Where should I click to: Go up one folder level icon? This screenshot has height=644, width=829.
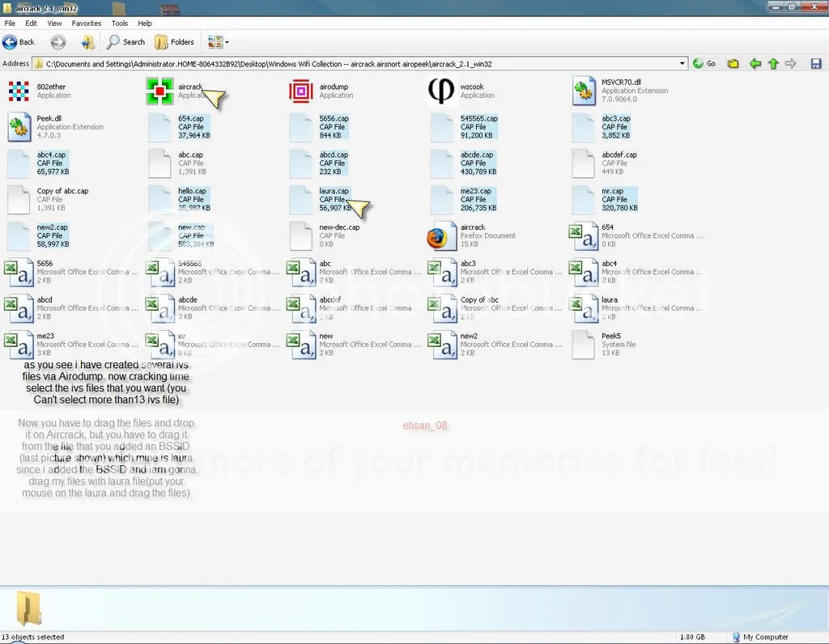87,42
